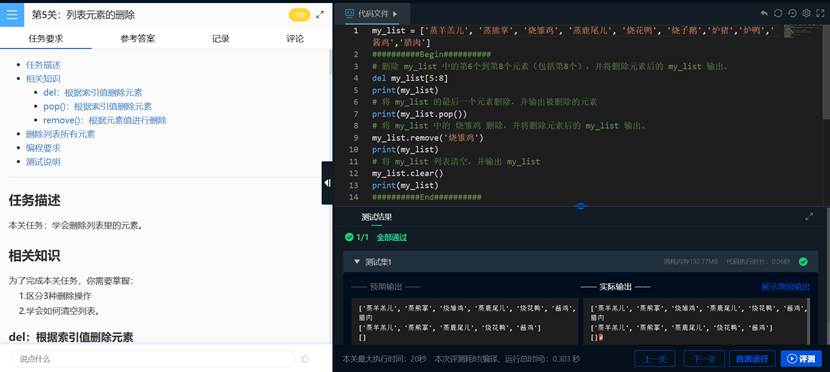Open the 删除列表所有元素 link
This screenshot has height=372, width=830.
(x=60, y=134)
